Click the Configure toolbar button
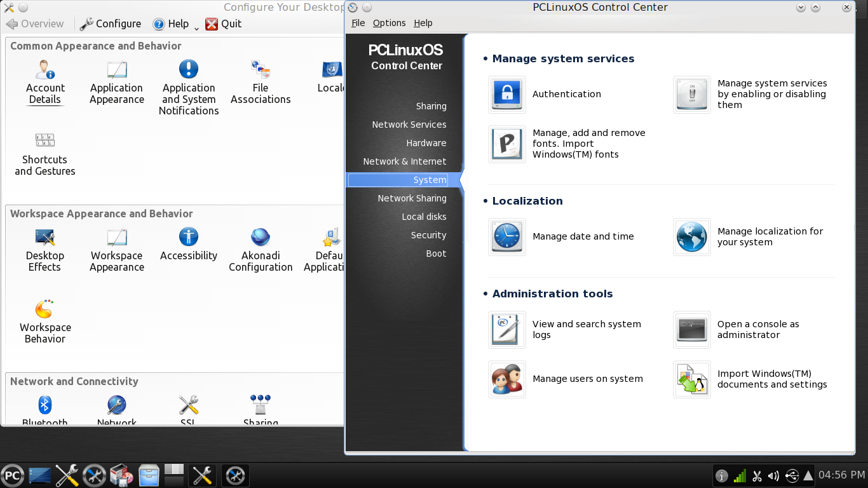This screenshot has width=868, height=488. tap(111, 24)
